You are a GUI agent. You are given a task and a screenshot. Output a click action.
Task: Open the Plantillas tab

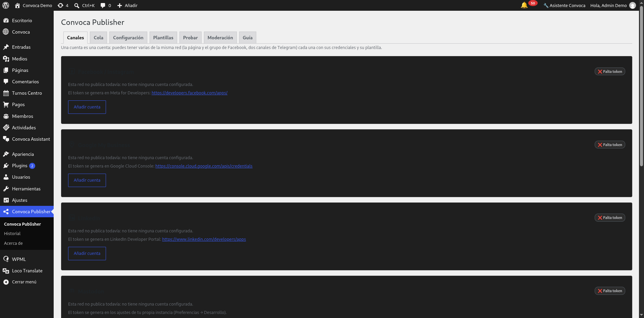click(163, 38)
